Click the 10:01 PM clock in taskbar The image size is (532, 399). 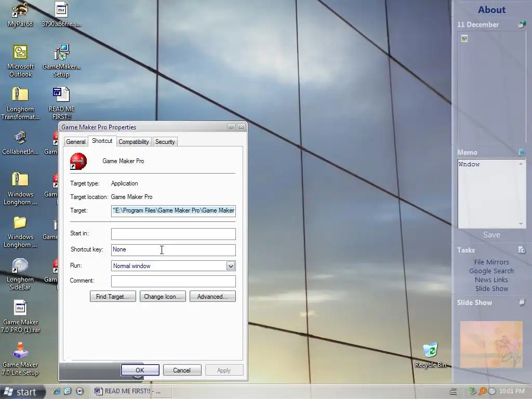click(512, 391)
